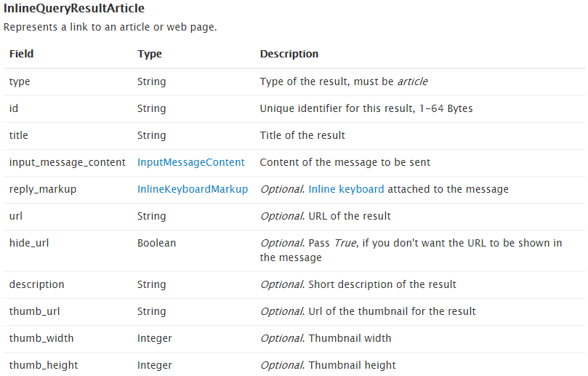
Task: Click the Integer type for thumb_width
Action: 155,338
